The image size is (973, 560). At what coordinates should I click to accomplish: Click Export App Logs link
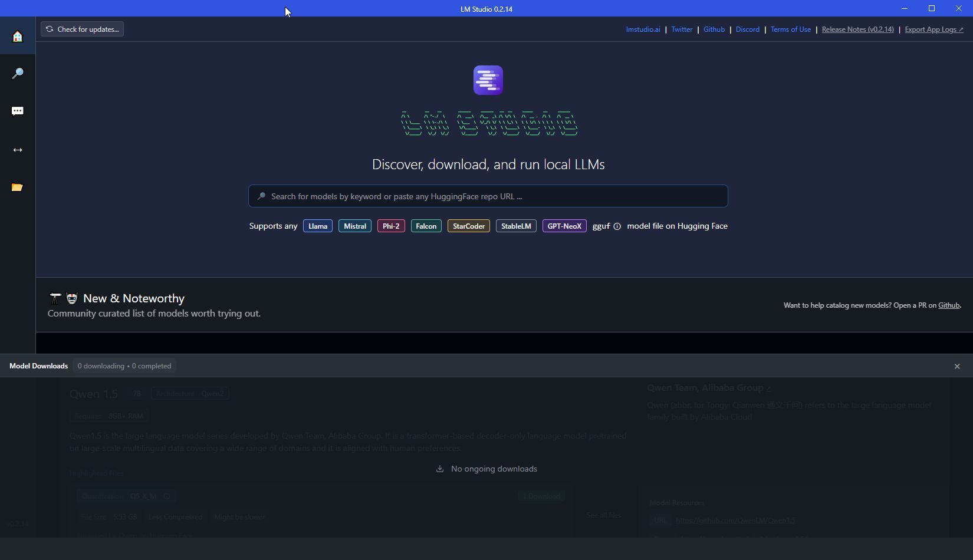tap(933, 29)
